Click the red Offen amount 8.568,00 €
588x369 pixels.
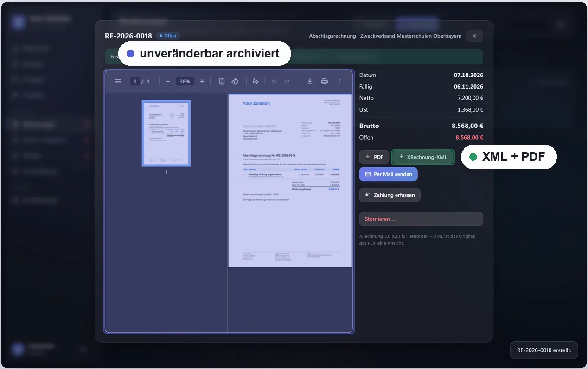[469, 137]
